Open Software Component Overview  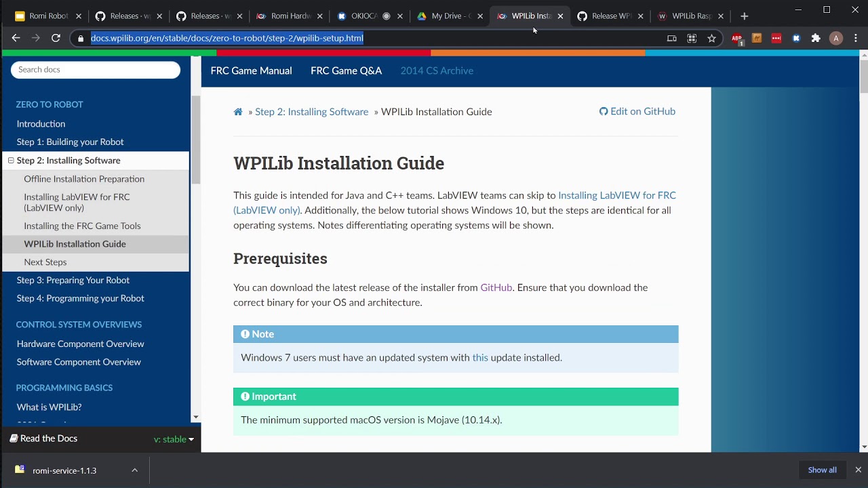[x=79, y=362]
